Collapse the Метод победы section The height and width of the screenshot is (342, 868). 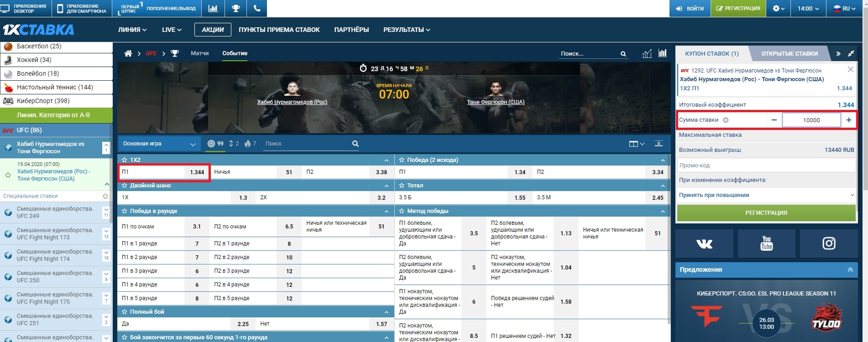(663, 211)
